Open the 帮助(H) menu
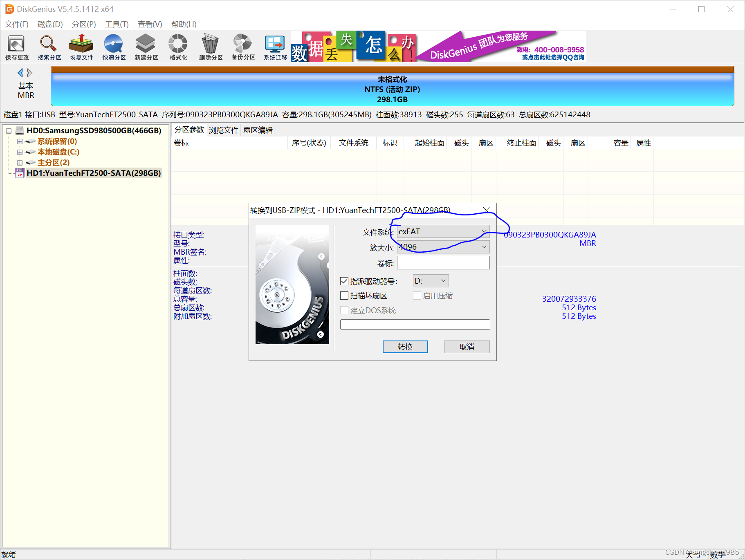The height and width of the screenshot is (560, 745). [x=184, y=24]
